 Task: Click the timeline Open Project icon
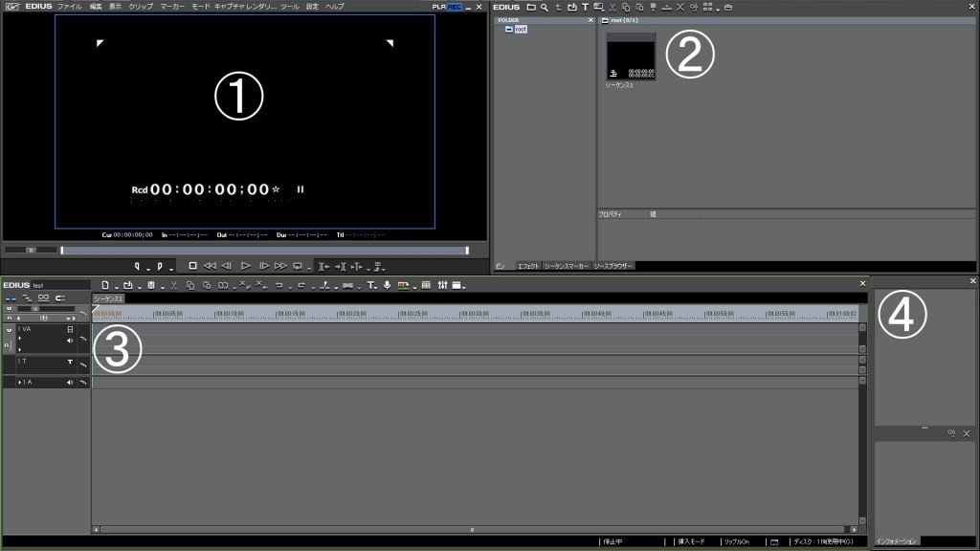[x=128, y=285]
